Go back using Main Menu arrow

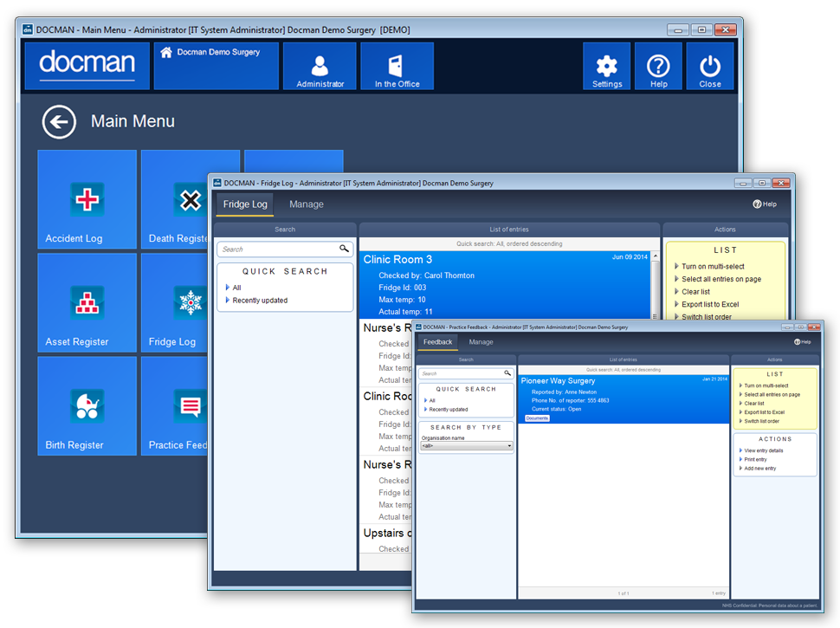[x=59, y=121]
